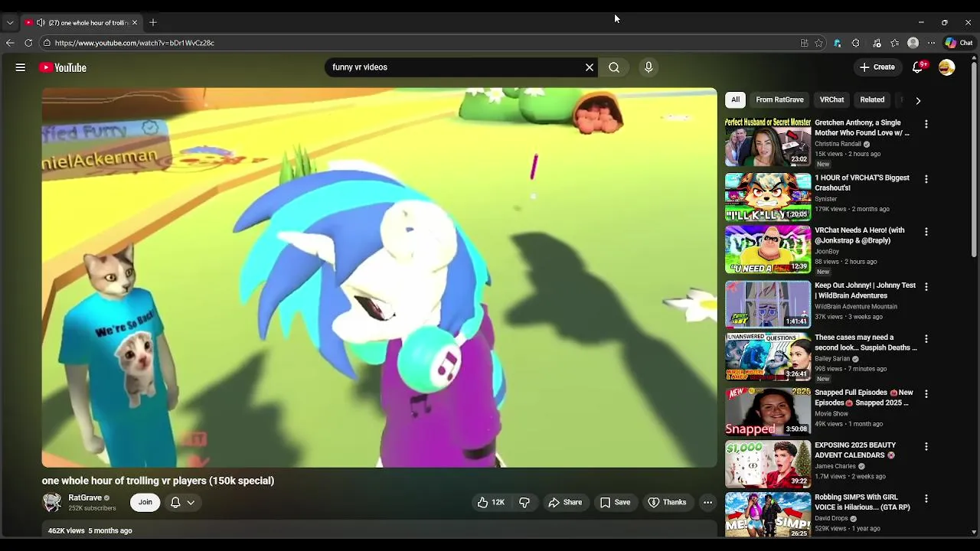Screen dimensions: 980x551
Task: Click the video player to pause
Action: 379,277
